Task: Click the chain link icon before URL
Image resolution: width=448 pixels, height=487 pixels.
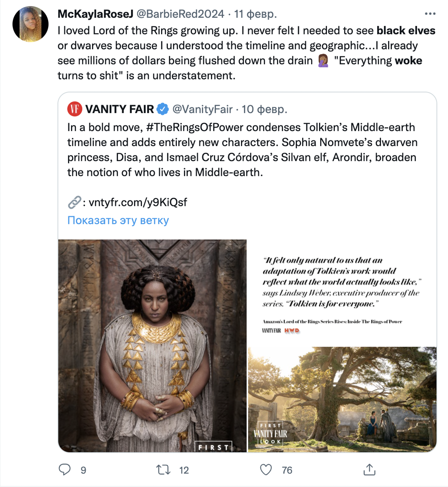Action: (x=74, y=202)
